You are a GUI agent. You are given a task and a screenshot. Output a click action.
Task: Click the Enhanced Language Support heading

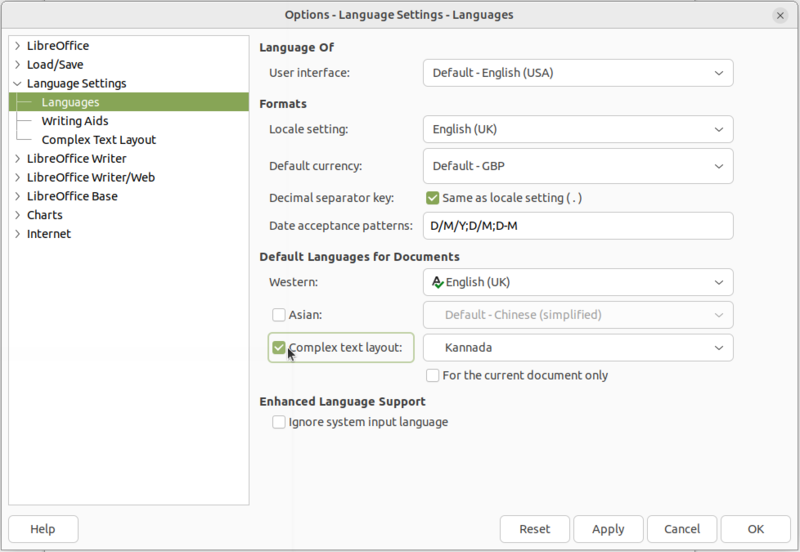click(x=342, y=402)
